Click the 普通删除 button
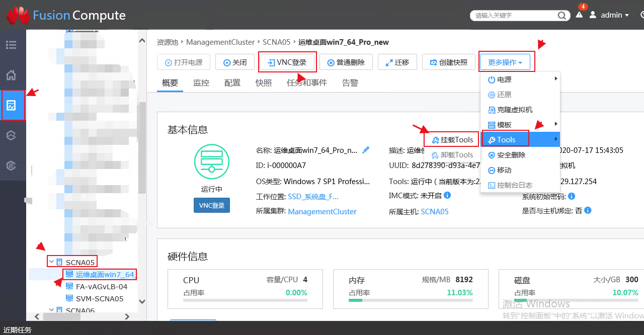The image size is (644, 335). tap(346, 62)
